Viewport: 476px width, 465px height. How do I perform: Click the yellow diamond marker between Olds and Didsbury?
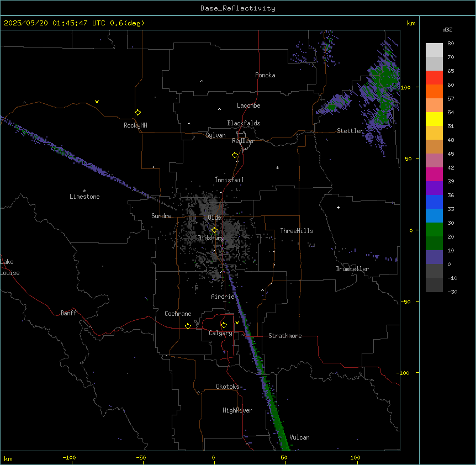[x=214, y=230]
